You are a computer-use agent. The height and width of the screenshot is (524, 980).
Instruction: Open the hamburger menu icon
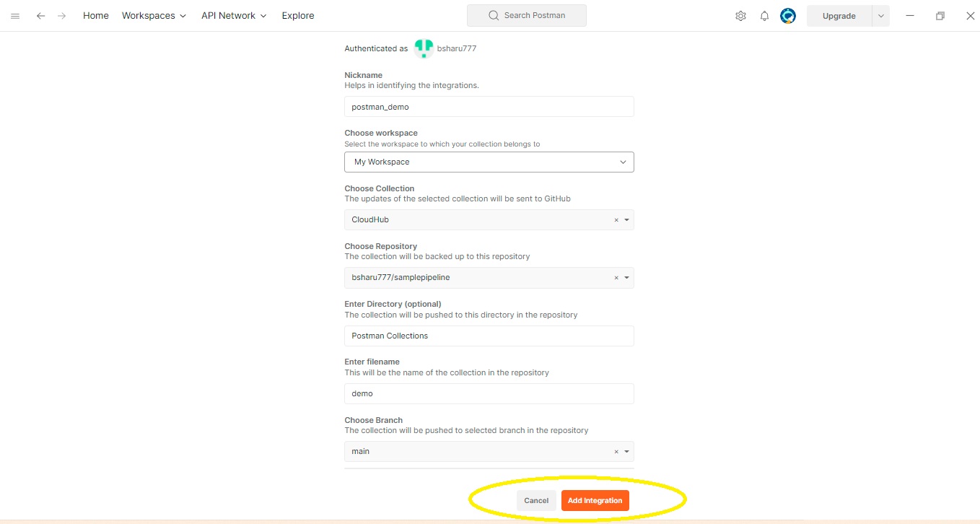pyautogui.click(x=15, y=16)
